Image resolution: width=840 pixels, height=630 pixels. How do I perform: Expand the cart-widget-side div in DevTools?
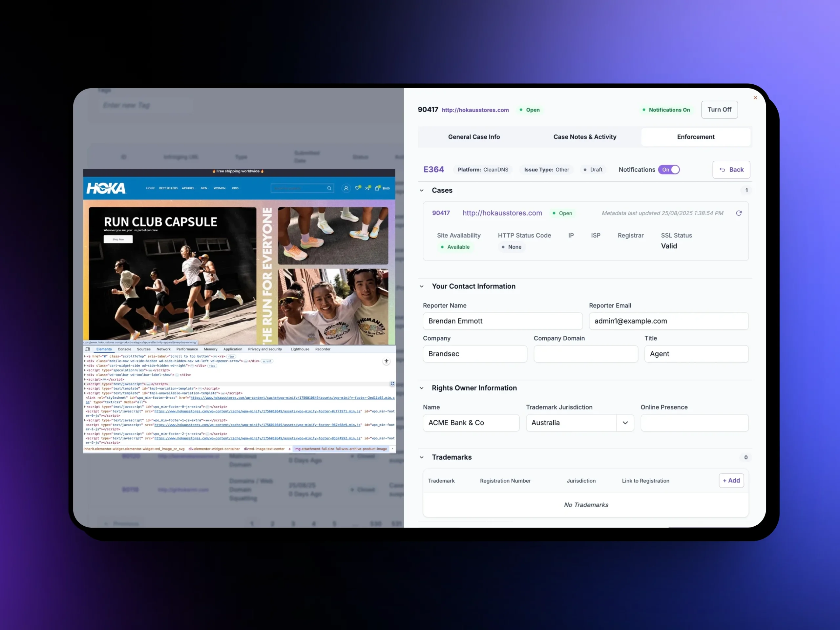pos(85,366)
